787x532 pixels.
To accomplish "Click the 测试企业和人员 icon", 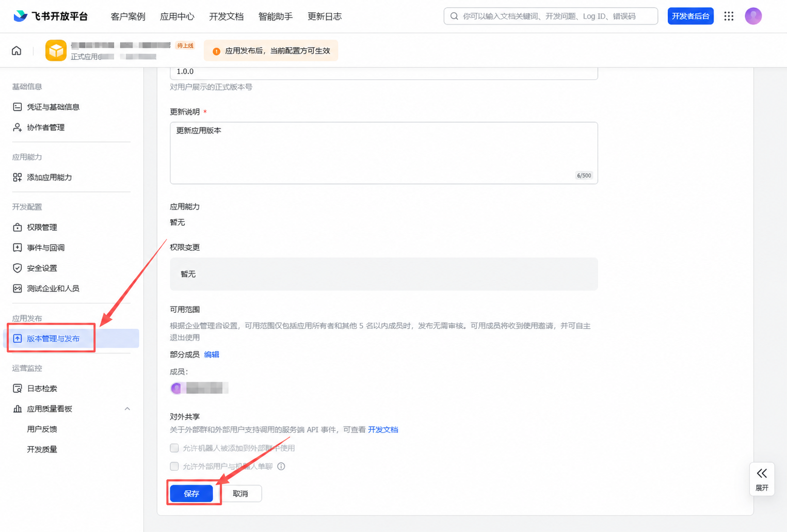I will tap(17, 288).
